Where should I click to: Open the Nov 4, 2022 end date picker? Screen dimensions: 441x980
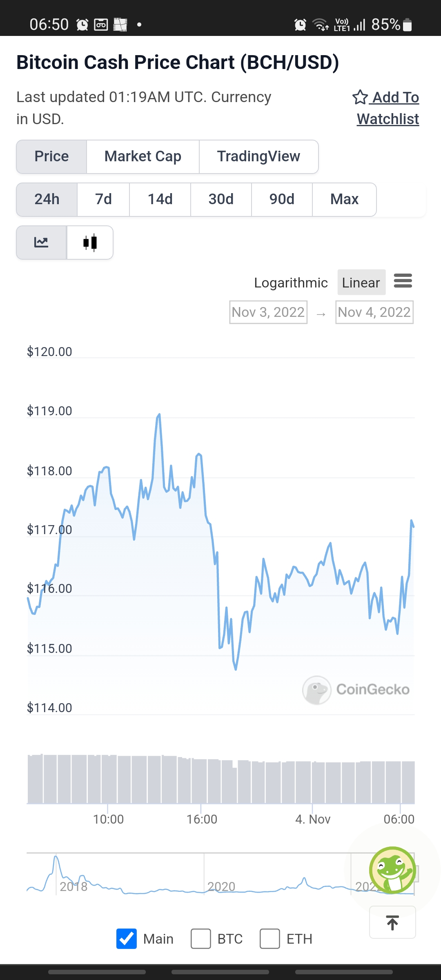coord(374,312)
